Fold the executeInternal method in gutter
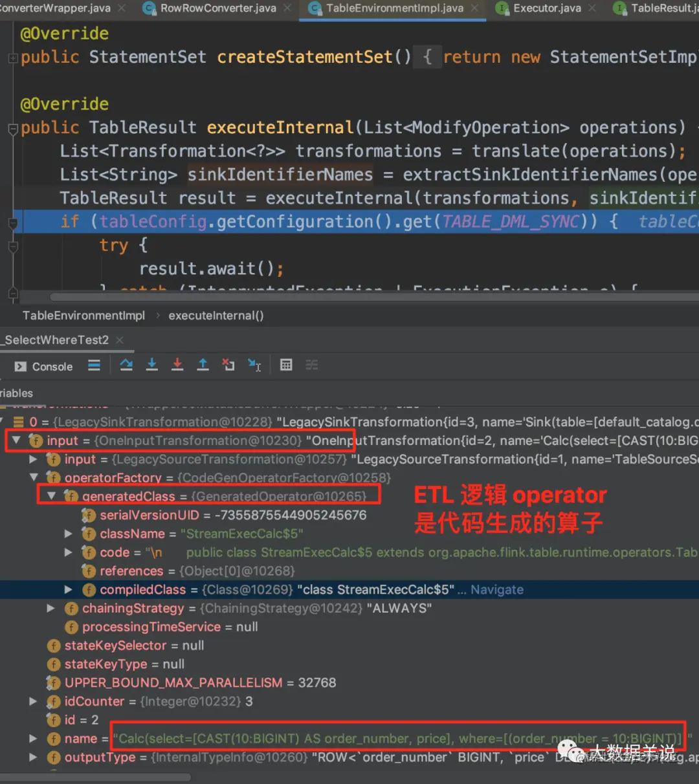Image resolution: width=699 pixels, height=784 pixels. pyautogui.click(x=12, y=128)
